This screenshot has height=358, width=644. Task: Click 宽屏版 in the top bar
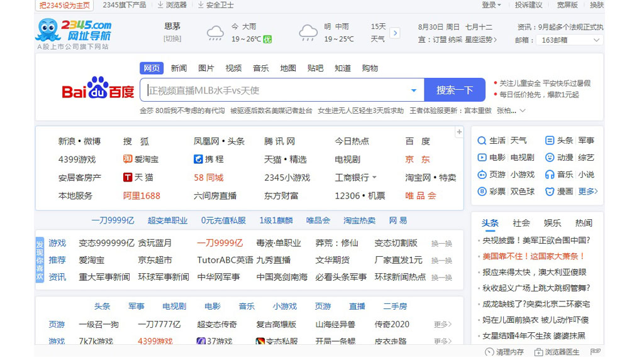[x=567, y=5]
